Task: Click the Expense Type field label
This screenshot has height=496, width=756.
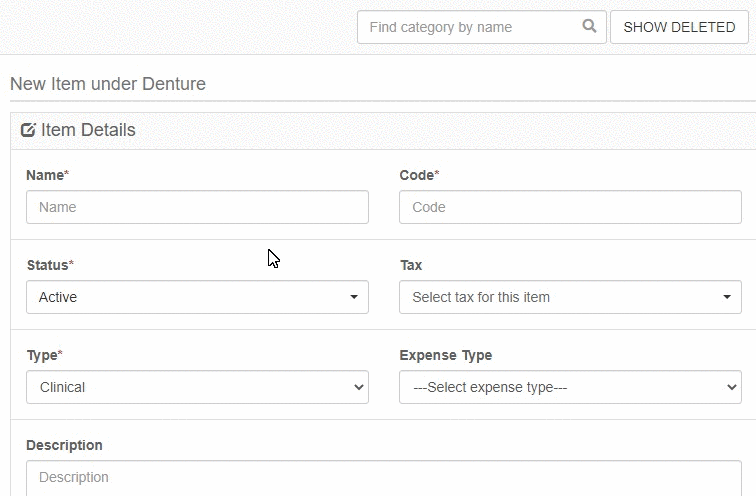Action: [446, 355]
